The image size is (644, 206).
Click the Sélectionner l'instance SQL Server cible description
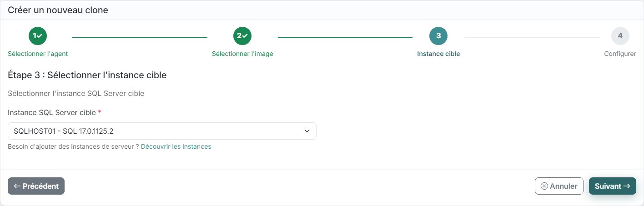coord(76,94)
